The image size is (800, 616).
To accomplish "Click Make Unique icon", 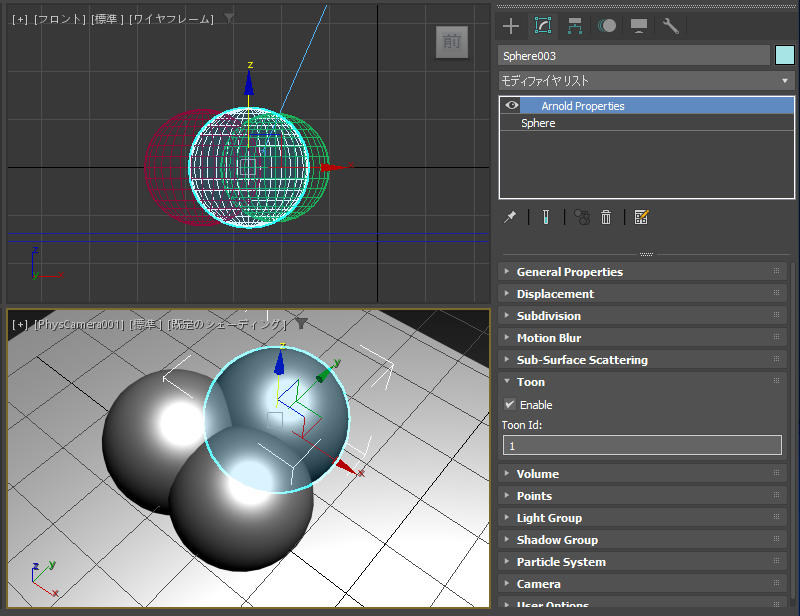I will (x=582, y=217).
